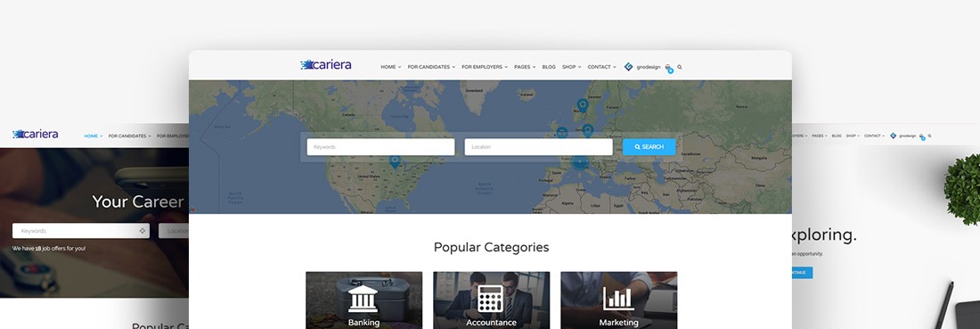
Task: Open the shopping cart icon in center window
Action: coord(668,68)
